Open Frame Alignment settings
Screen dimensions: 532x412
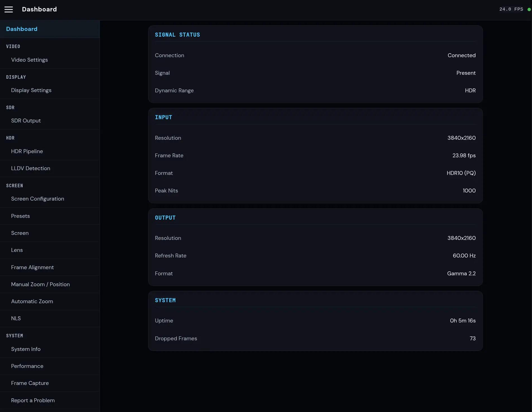(50, 268)
